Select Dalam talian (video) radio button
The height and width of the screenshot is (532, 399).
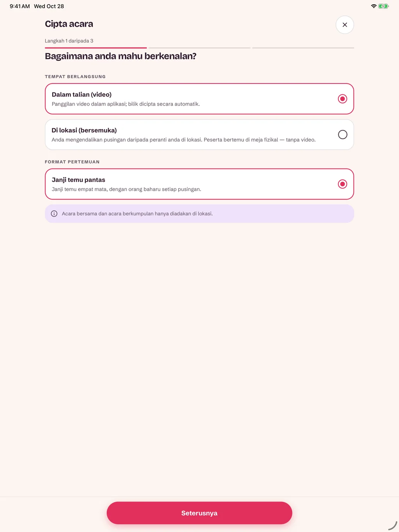(343, 99)
